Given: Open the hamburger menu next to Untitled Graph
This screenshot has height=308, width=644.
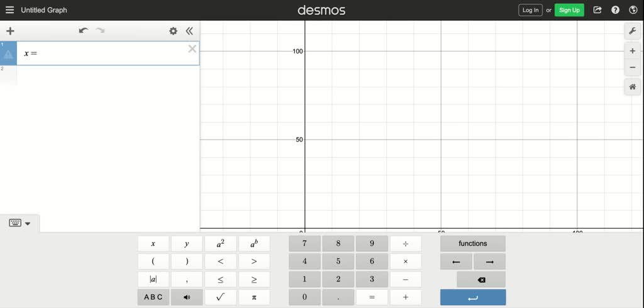Looking at the screenshot, I should pyautogui.click(x=9, y=10).
